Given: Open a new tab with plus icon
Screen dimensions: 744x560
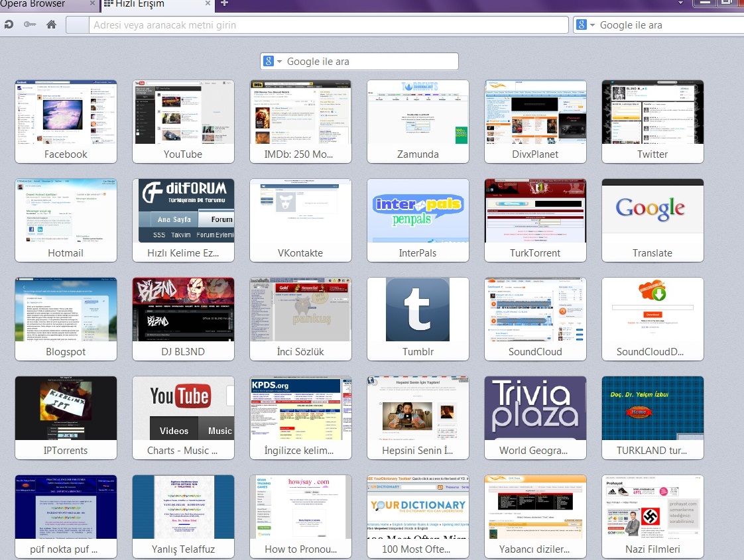Looking at the screenshot, I should (x=224, y=4).
